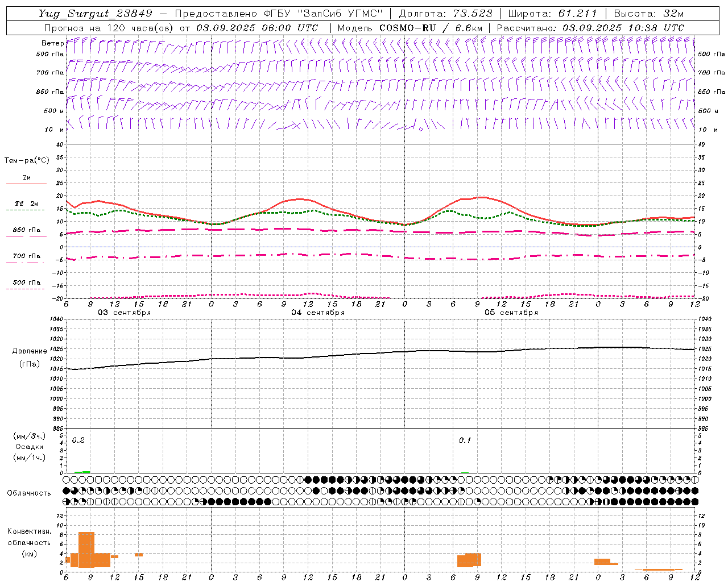Click the 03 сентября date label
This screenshot has width=728, height=582.
click(125, 313)
